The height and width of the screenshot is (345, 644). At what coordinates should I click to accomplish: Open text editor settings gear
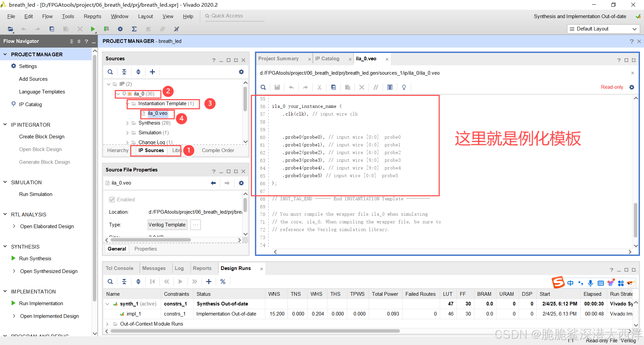[632, 87]
